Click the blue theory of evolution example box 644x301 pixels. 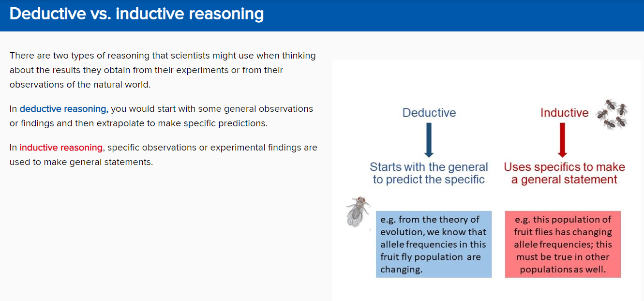tap(434, 244)
